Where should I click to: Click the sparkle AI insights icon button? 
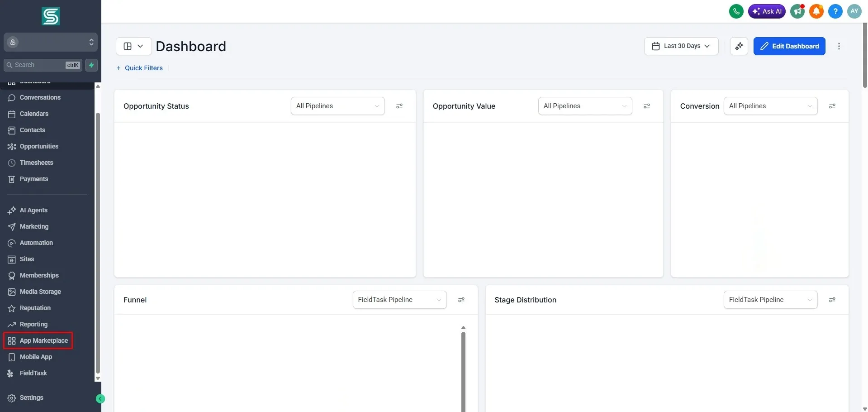[739, 46]
